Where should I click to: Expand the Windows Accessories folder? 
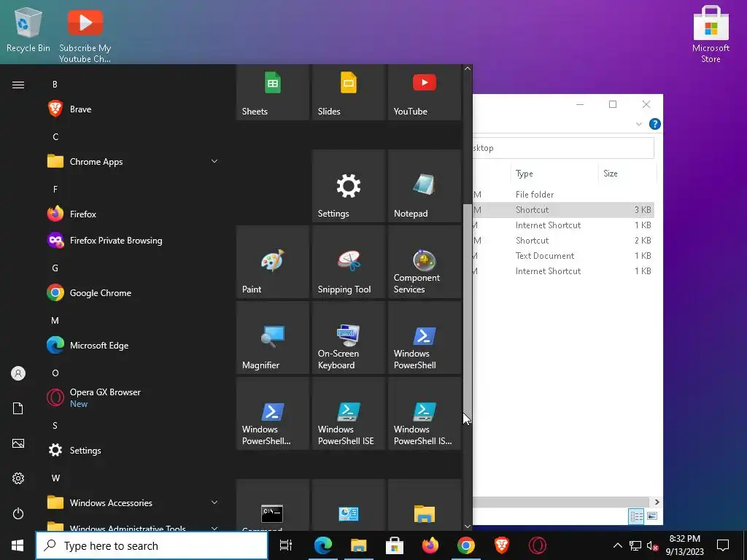(133, 502)
